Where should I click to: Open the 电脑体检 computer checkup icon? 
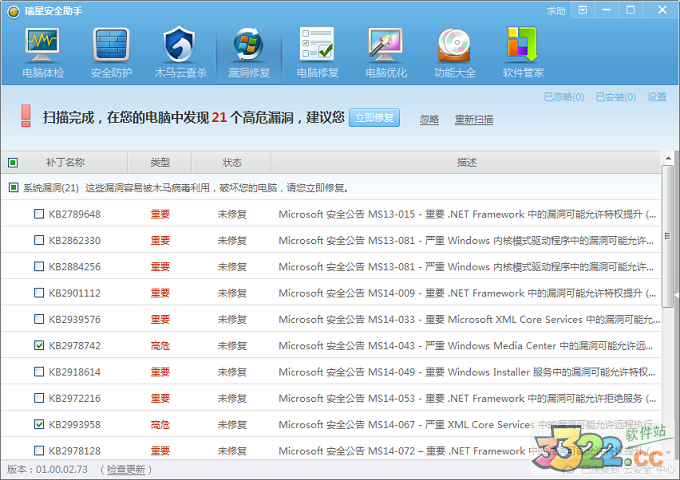point(42,46)
